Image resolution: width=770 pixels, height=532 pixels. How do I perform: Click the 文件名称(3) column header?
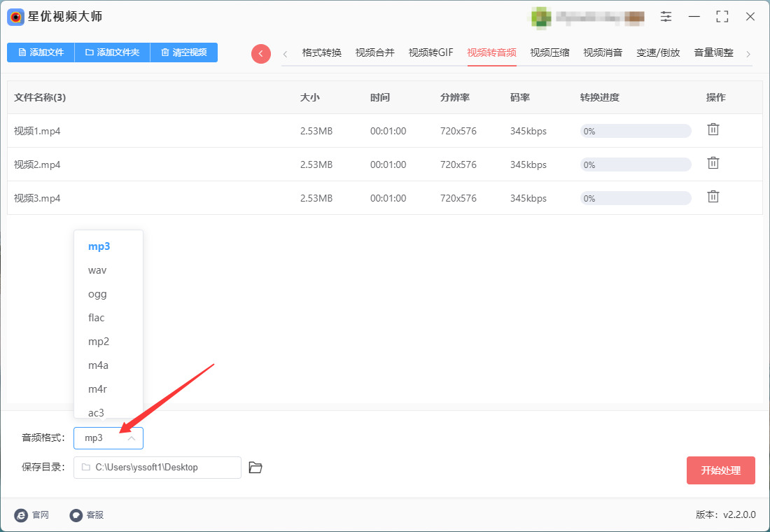(x=40, y=97)
